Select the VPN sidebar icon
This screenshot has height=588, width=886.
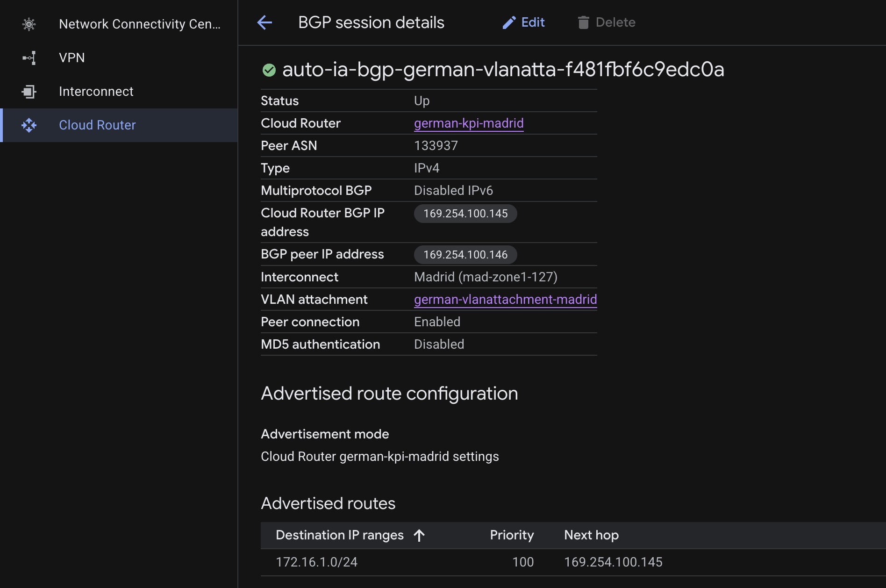[x=29, y=57]
